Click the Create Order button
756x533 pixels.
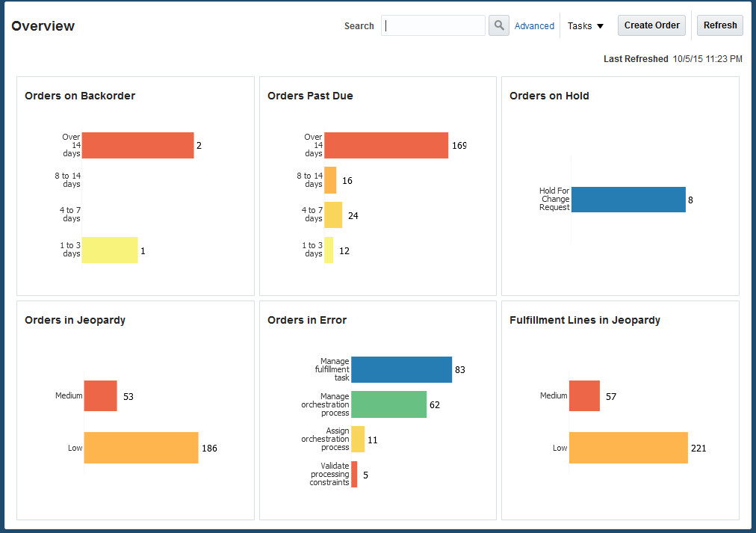click(x=652, y=25)
